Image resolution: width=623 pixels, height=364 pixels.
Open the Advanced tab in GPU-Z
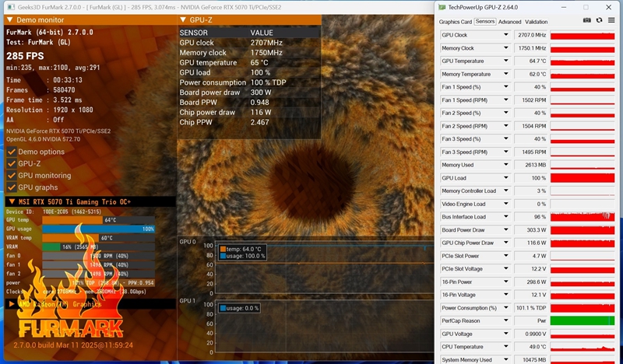pos(509,22)
